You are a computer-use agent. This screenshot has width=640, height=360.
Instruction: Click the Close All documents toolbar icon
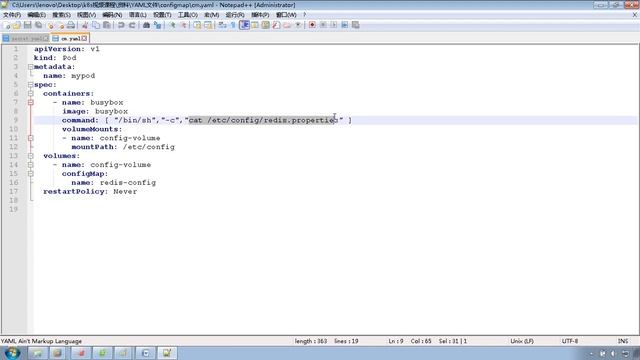(x=60, y=25)
